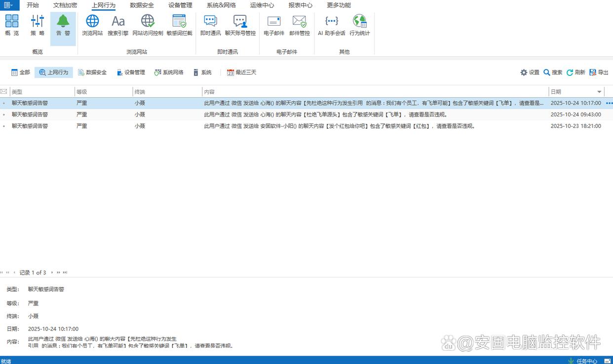Viewport: 613px width, 364px height.
Task: Click the 导出 export button
Action: point(599,73)
